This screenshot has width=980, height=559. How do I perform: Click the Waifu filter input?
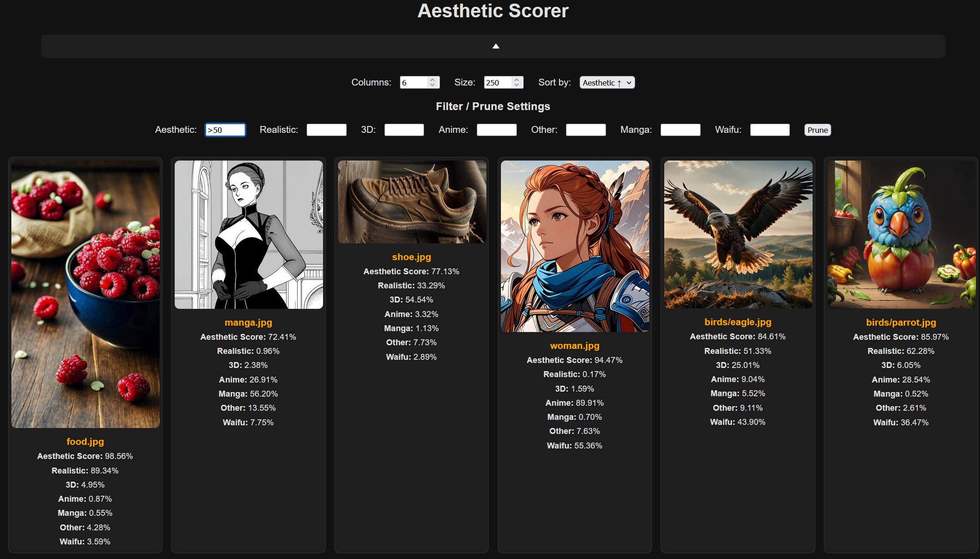point(769,130)
